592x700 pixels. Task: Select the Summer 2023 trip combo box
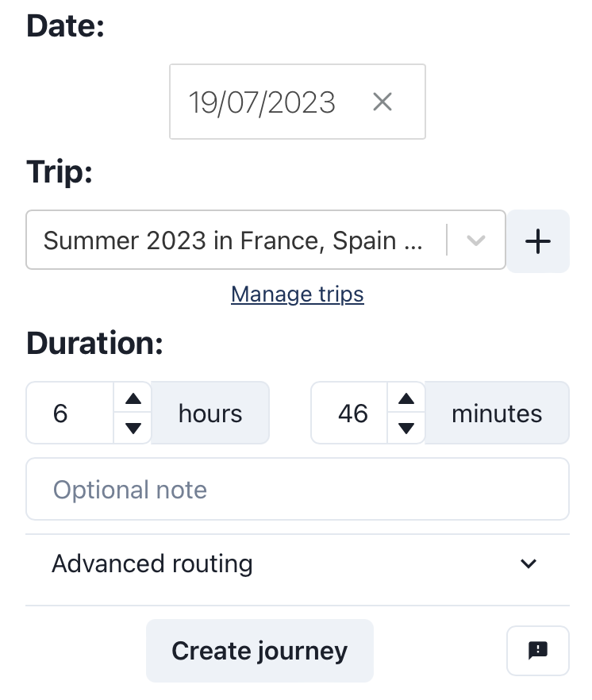[x=234, y=240]
